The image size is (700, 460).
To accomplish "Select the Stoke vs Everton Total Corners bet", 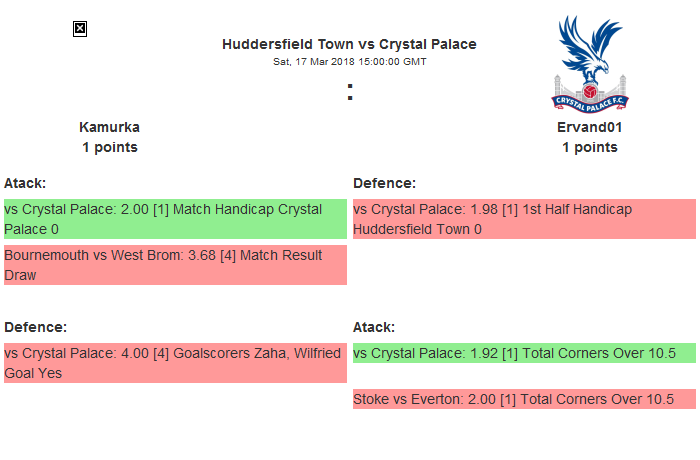I will [x=524, y=399].
